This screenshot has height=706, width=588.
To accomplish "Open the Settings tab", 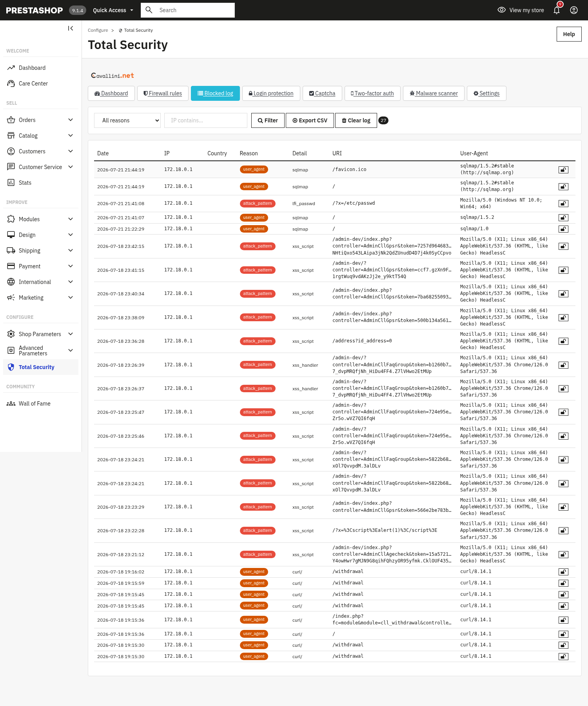I will click(486, 93).
